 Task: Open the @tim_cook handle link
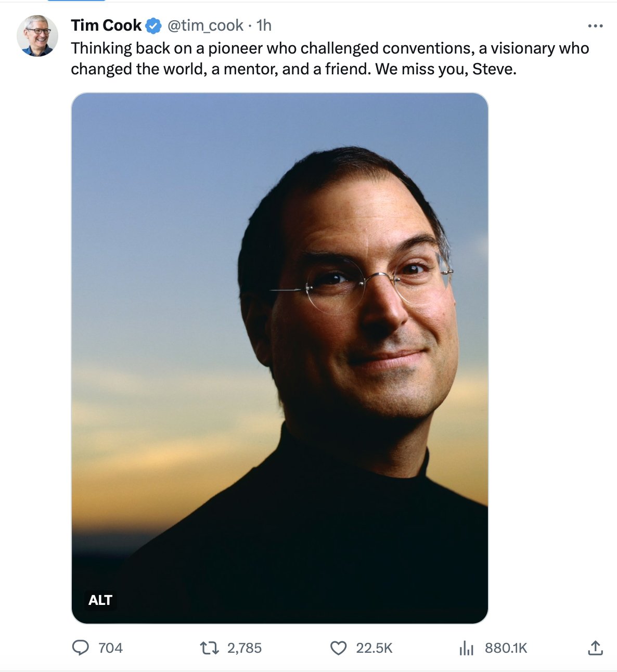click(205, 25)
